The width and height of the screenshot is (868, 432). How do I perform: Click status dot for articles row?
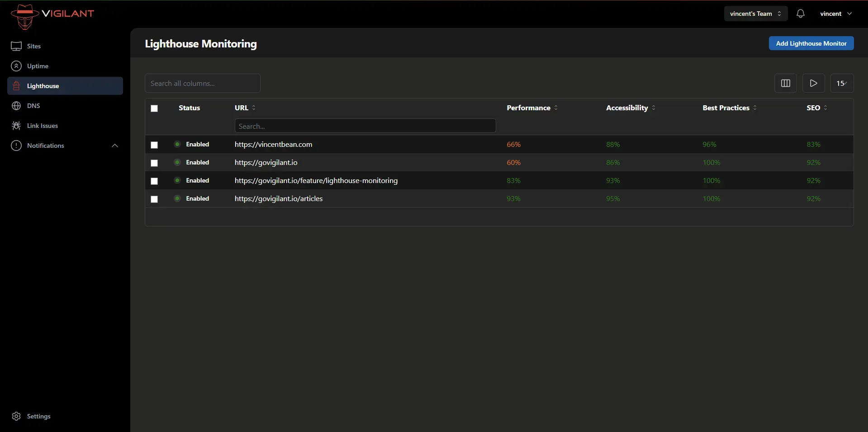tap(177, 198)
